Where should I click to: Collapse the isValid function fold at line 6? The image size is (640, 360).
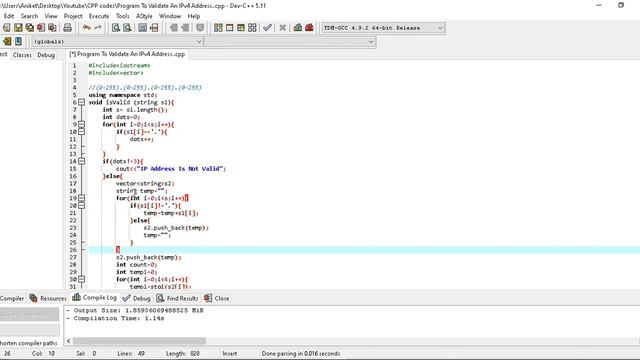coord(82,102)
